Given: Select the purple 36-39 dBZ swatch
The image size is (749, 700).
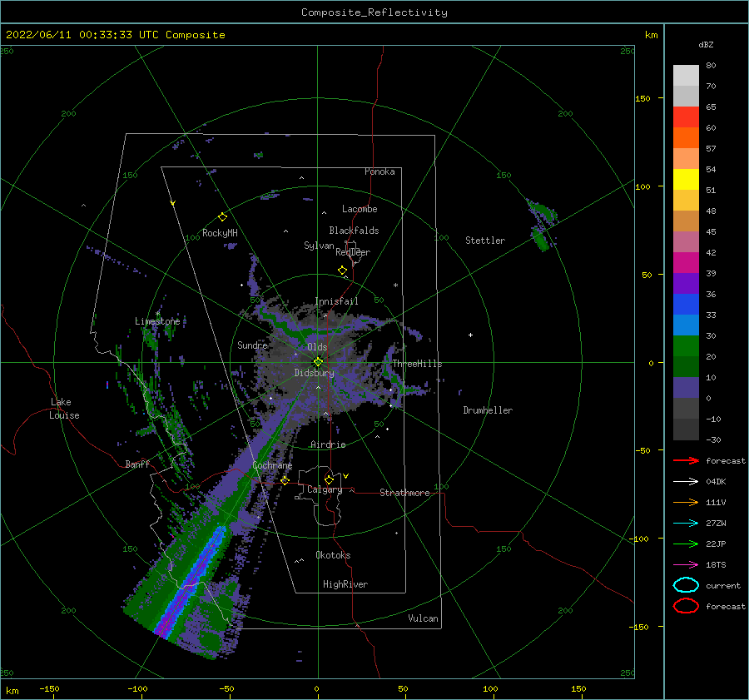Looking at the screenshot, I should 686,284.
